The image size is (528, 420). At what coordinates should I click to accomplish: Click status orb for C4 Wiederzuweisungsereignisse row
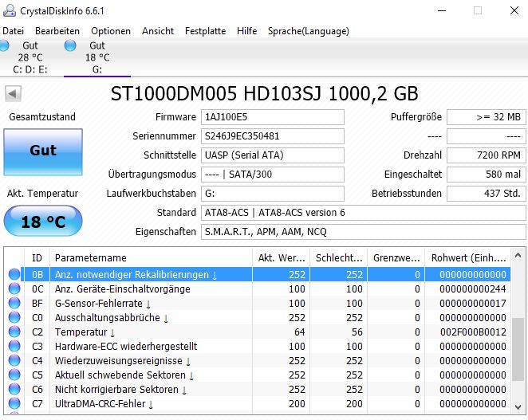pos(14,360)
